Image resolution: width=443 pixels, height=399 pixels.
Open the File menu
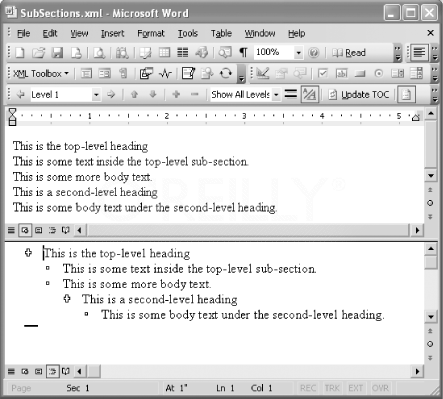23,33
